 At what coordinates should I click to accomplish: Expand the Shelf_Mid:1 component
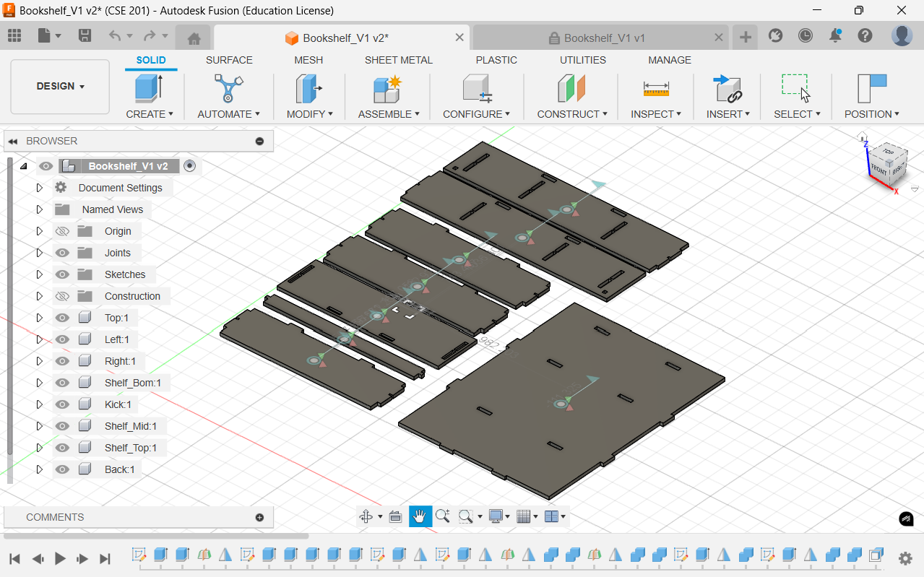pyautogui.click(x=40, y=426)
